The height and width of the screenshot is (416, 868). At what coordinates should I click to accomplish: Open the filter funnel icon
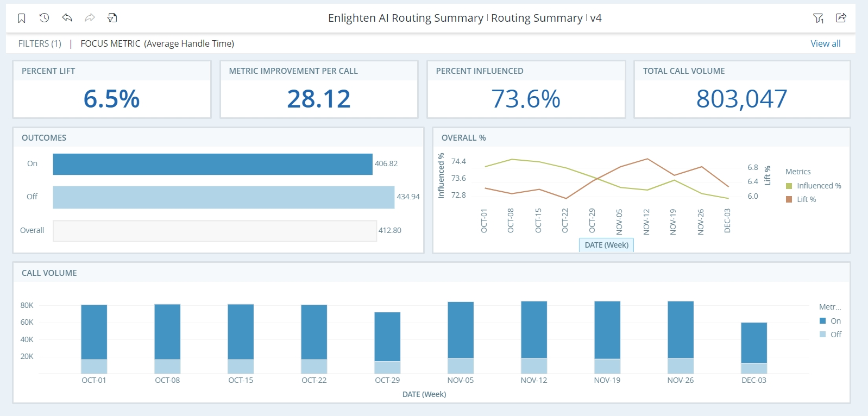[818, 18]
